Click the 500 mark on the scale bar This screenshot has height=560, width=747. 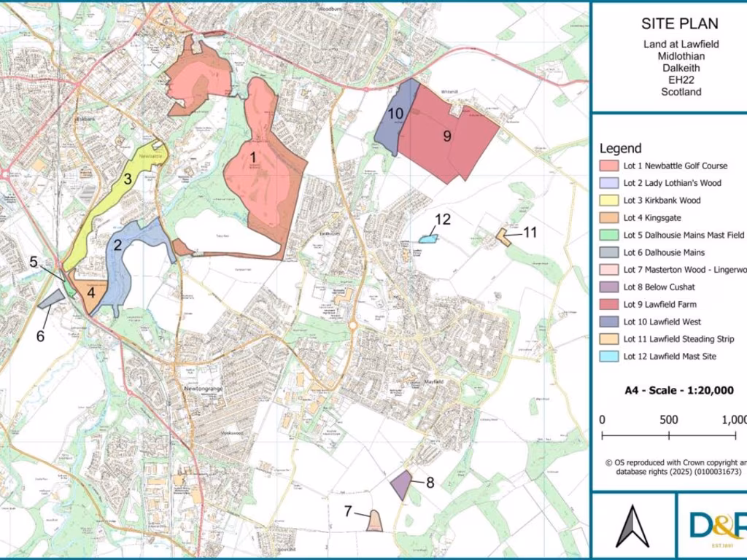pyautogui.click(x=669, y=420)
